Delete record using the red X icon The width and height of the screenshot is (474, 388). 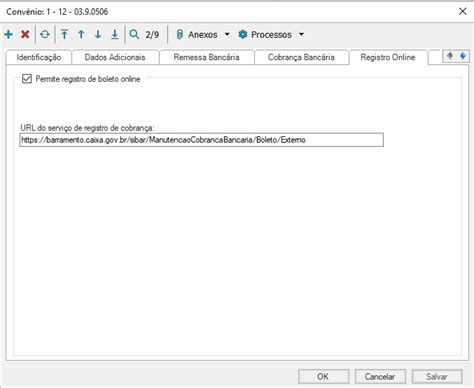pyautogui.click(x=25, y=34)
